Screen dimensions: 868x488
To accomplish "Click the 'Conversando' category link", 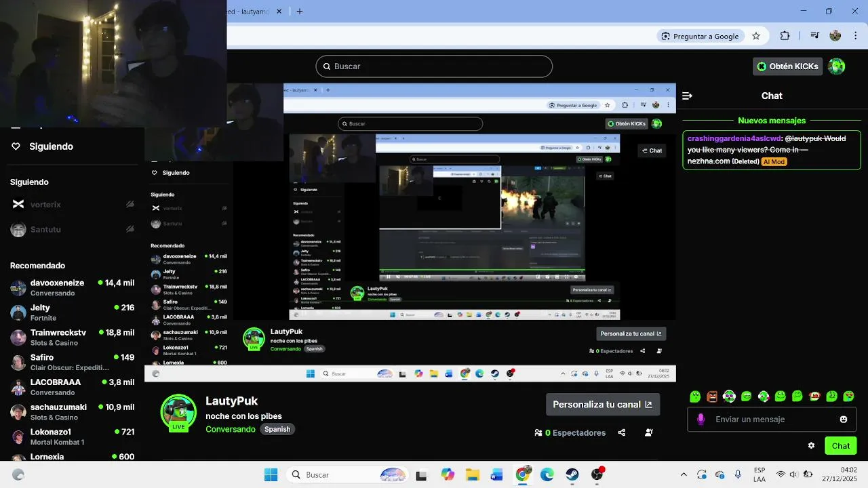I will (x=231, y=429).
